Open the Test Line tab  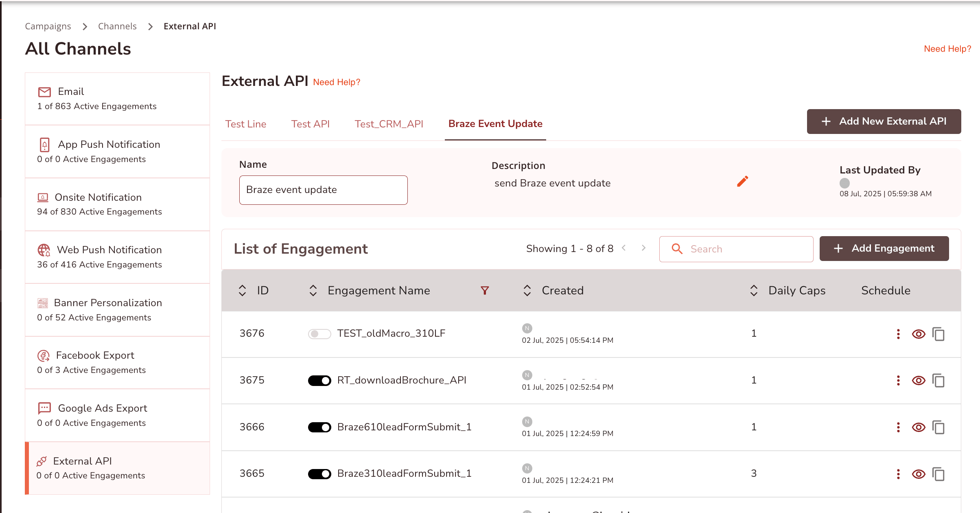tap(246, 124)
